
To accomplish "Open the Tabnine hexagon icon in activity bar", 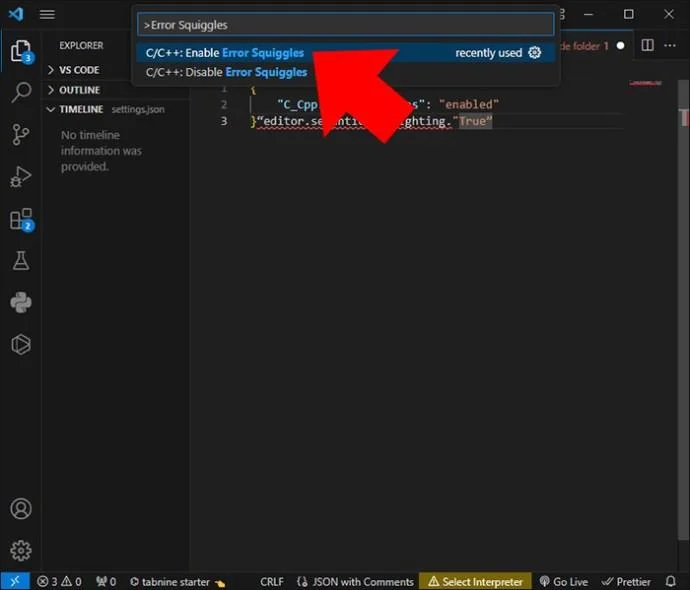I will pyautogui.click(x=21, y=344).
